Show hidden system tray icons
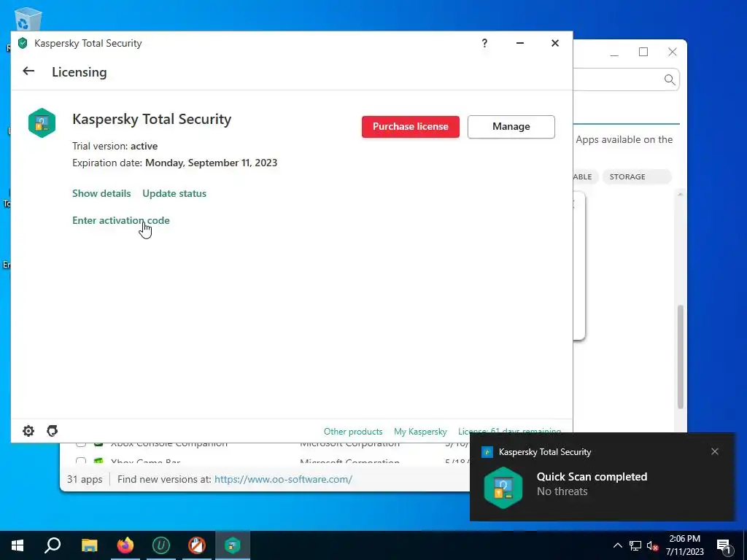 click(617, 545)
